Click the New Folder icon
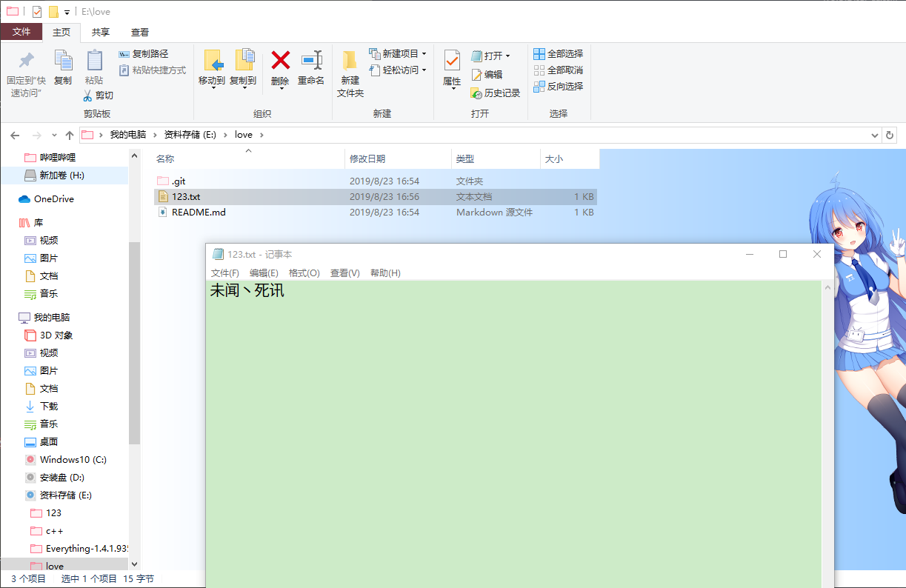Screen dimensions: 906x588 point(350,61)
